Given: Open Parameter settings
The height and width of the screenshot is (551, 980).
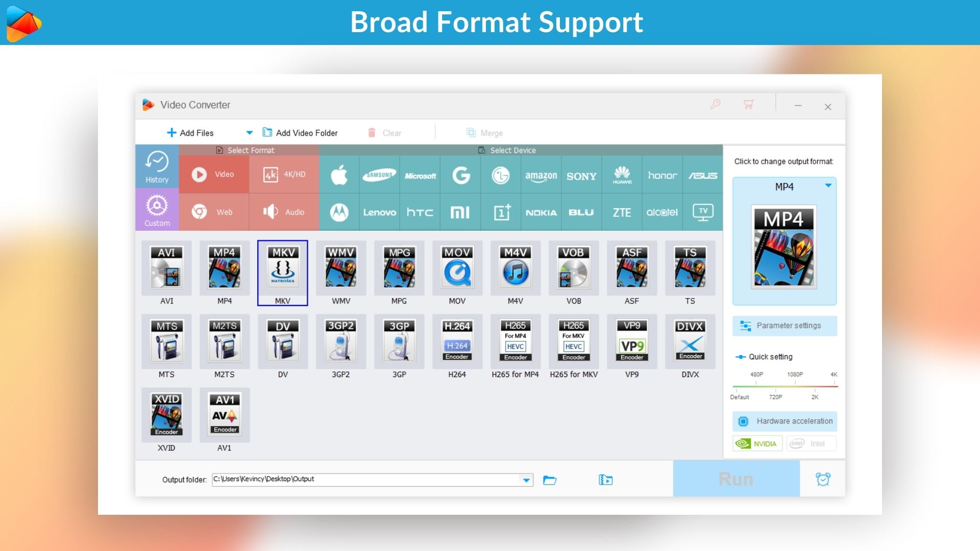Looking at the screenshot, I should click(x=785, y=325).
